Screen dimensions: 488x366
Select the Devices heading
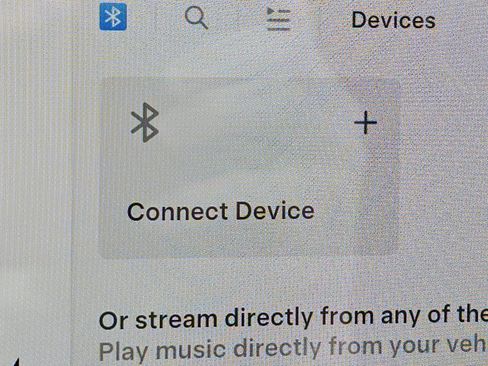tap(393, 20)
